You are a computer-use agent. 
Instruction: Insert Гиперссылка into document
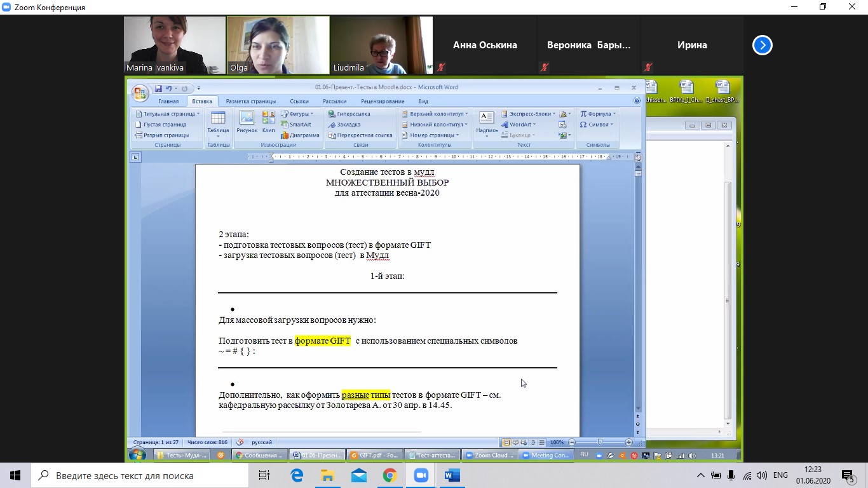tap(349, 114)
